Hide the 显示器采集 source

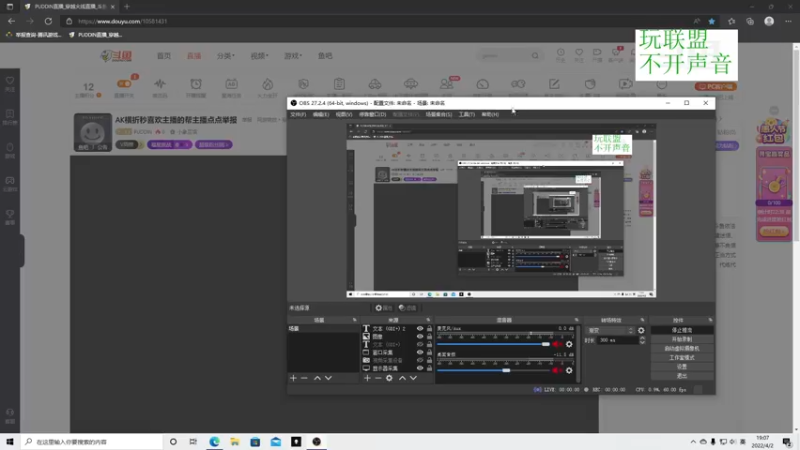420,368
